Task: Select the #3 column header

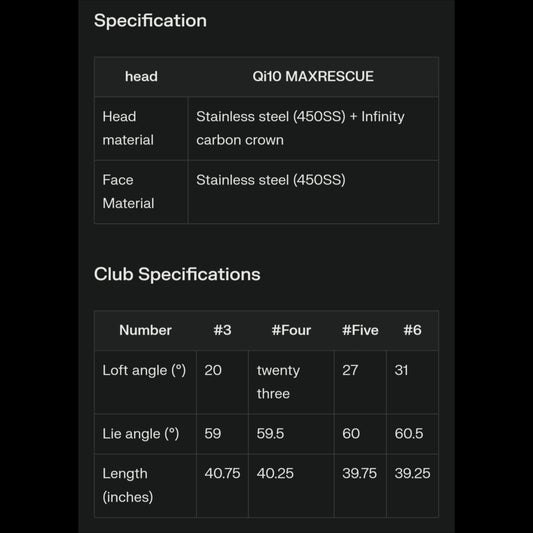Action: (222, 330)
